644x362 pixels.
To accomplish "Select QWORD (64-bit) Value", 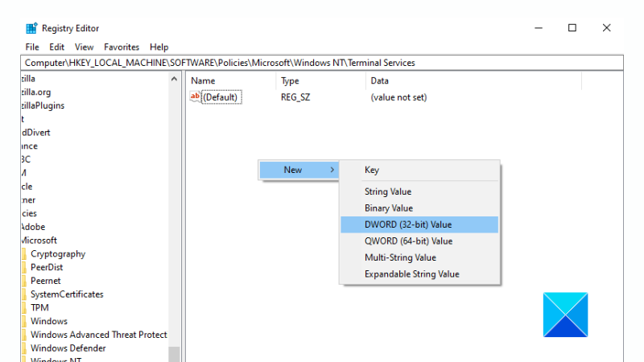I will click(419, 241).
